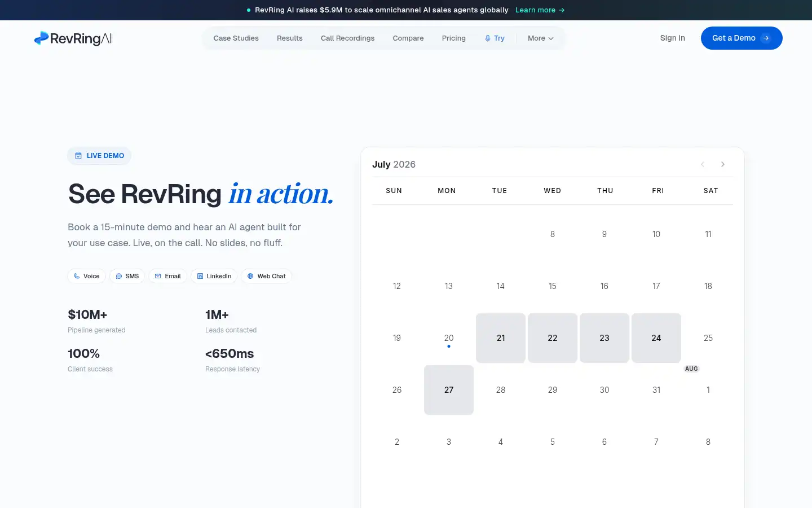This screenshot has width=812, height=508.
Task: Click the SMS channel chip
Action: pyautogui.click(x=127, y=276)
